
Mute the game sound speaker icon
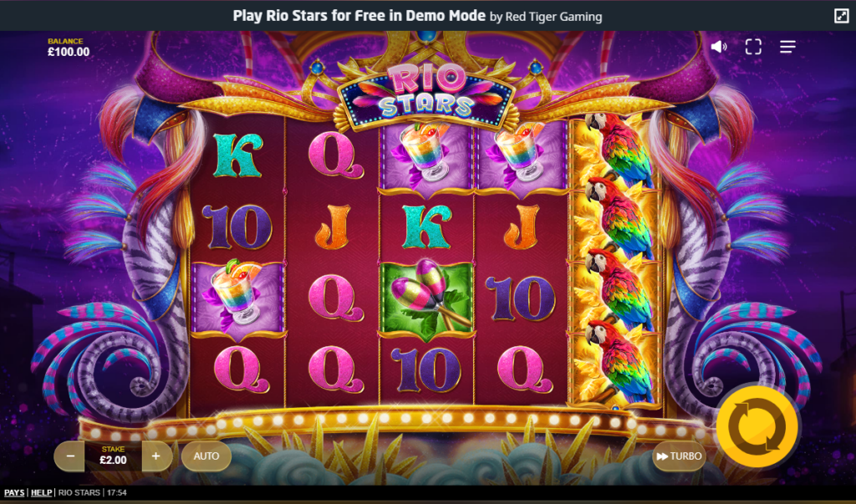click(718, 47)
